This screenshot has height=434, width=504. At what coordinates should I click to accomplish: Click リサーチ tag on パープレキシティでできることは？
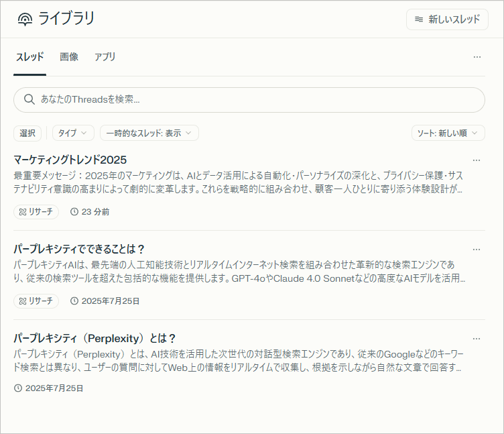tap(36, 301)
